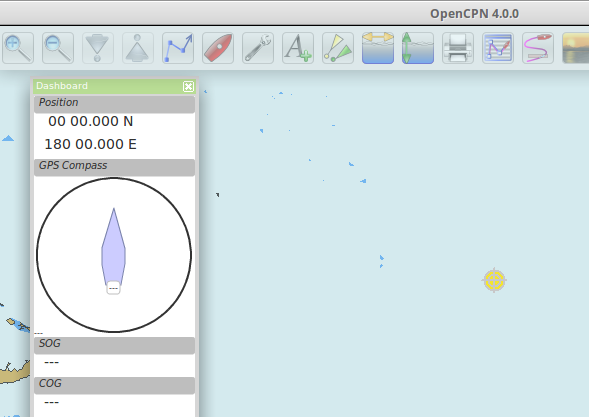
Task: Open the Options wrench icon
Action: point(258,48)
